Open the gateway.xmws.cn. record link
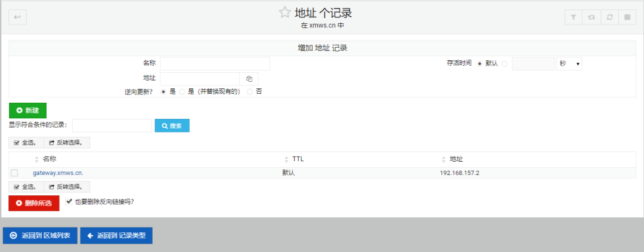Screen dimensions: 644x252 (x=58, y=173)
